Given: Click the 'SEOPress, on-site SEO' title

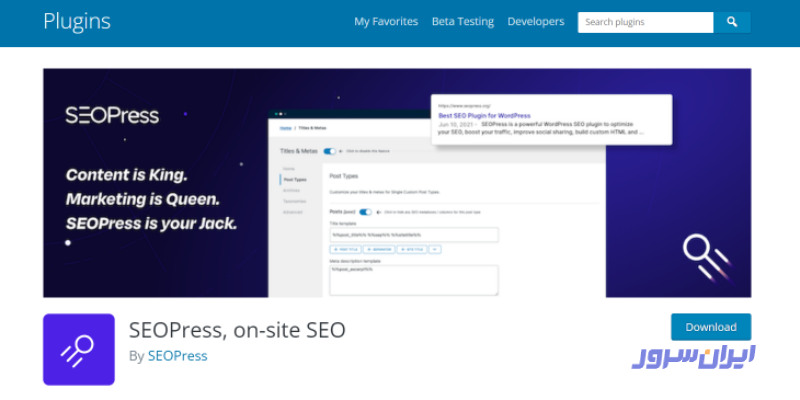Looking at the screenshot, I should tap(237, 330).
